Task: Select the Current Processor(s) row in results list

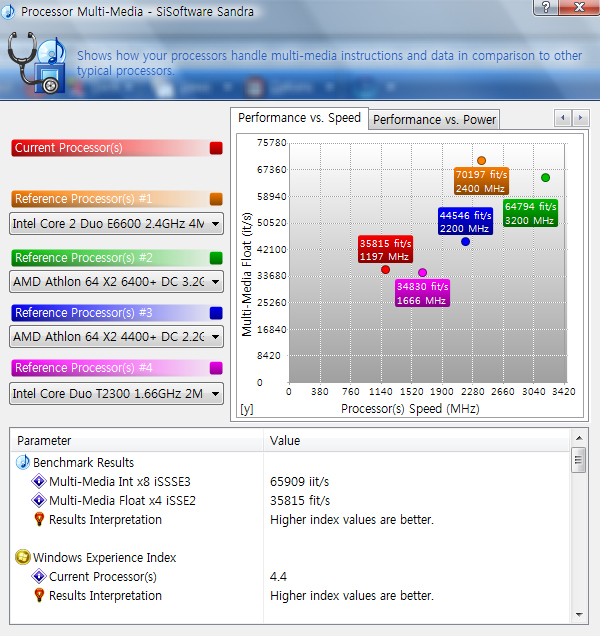Action: pyautogui.click(x=290, y=576)
